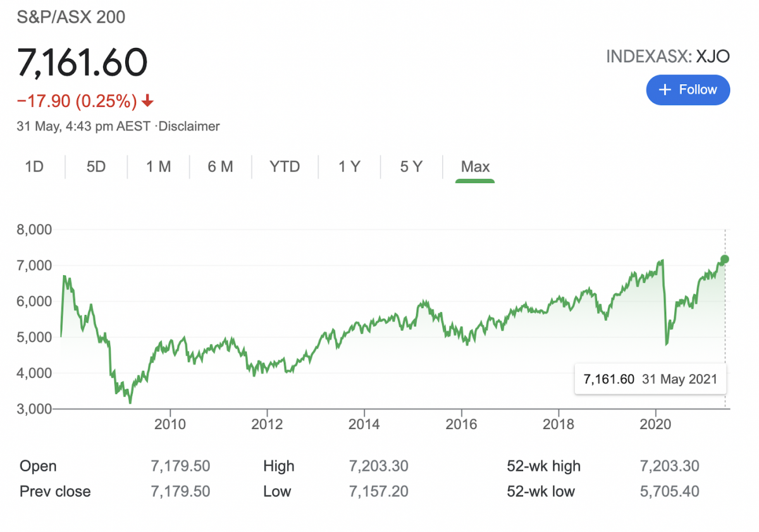Select the 1 M range tab
The width and height of the screenshot is (759, 532).
[x=158, y=167]
